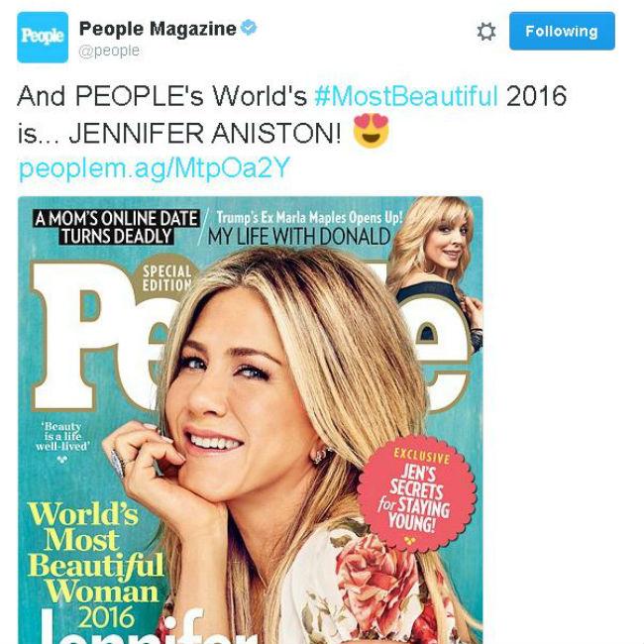Image resolution: width=644 pixels, height=644 pixels.
Task: Open the peoplem.ag/MtpOa2Y link
Action: pos(155,167)
